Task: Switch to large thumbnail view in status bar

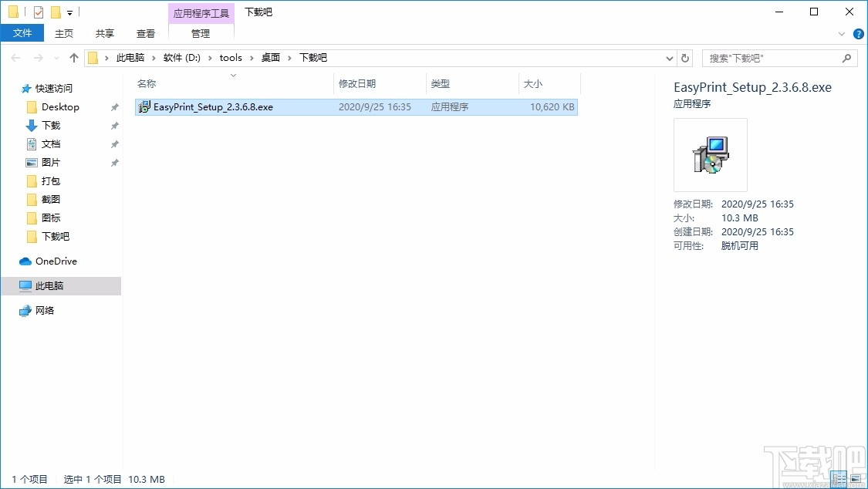Action: 856,479
